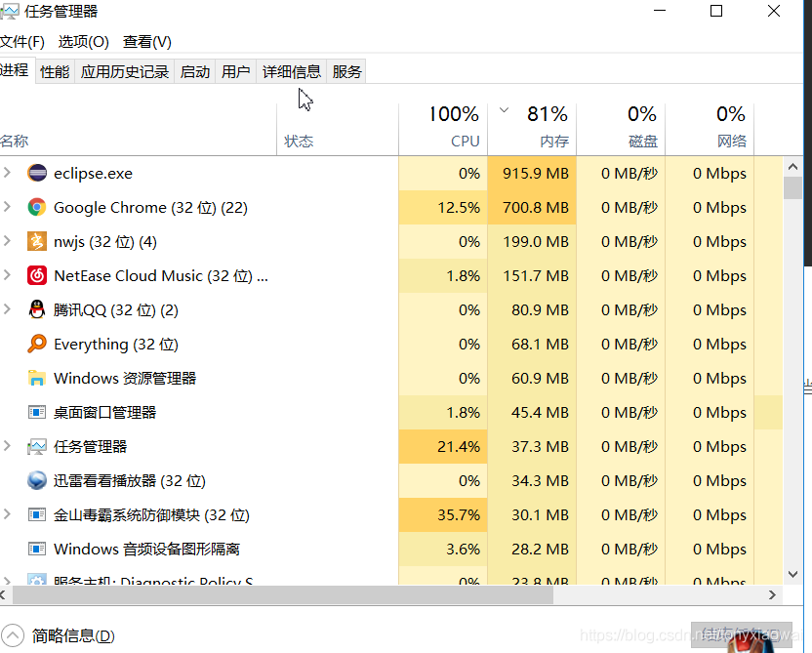Viewport: 812px width, 653px height.
Task: Switch to the 性能 tab
Action: (x=55, y=71)
